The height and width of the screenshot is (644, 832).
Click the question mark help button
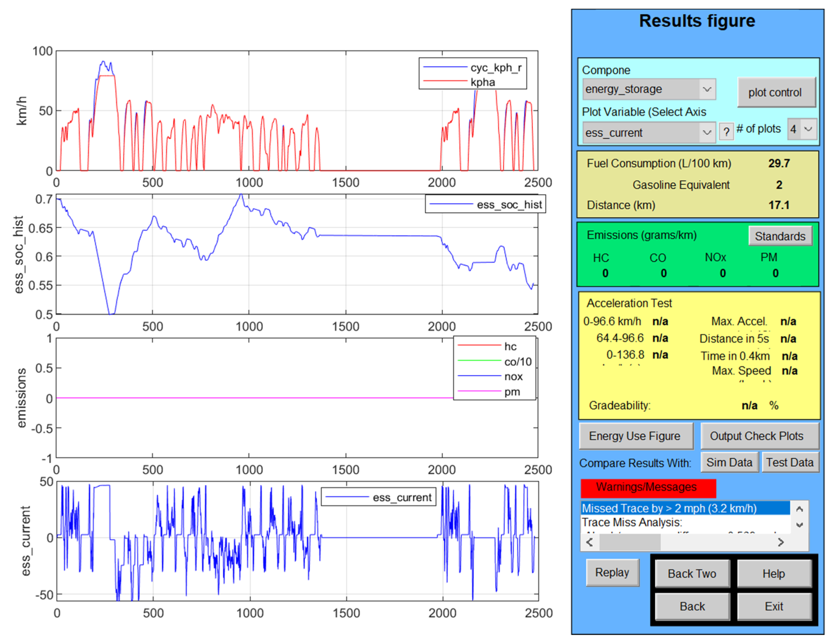point(726,132)
